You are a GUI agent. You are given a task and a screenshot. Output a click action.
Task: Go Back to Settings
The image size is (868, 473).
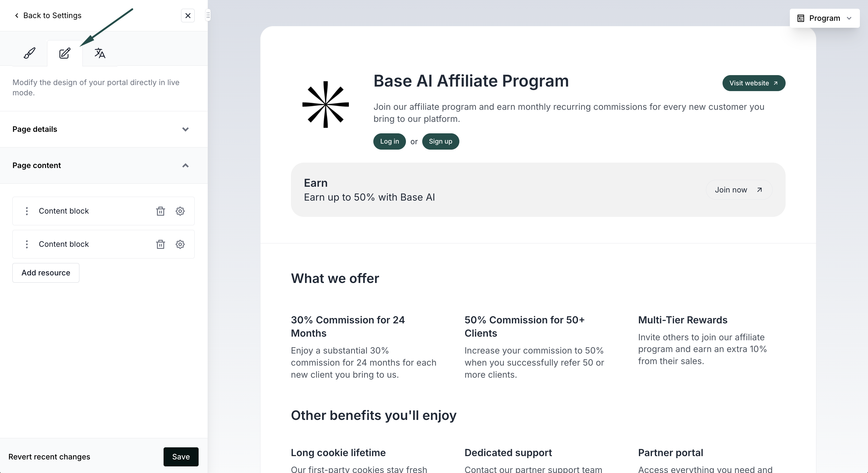click(48, 15)
